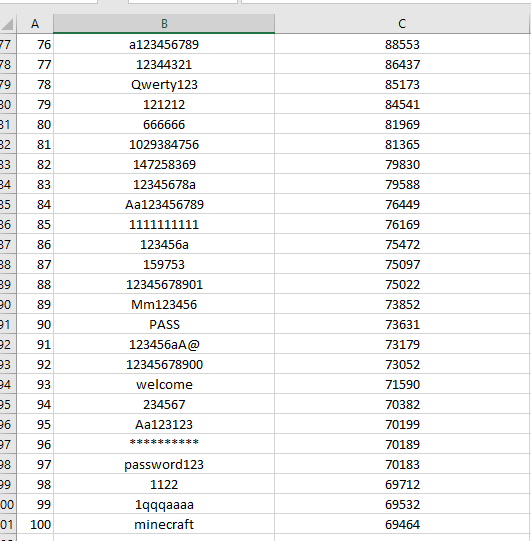Image resolution: width=531 pixels, height=541 pixels.
Task: Select cell containing 1029384756
Action: click(x=164, y=144)
